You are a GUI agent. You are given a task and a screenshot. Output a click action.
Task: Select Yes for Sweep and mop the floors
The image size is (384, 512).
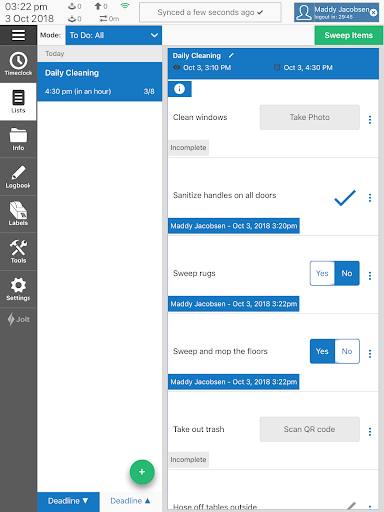tap(322, 351)
